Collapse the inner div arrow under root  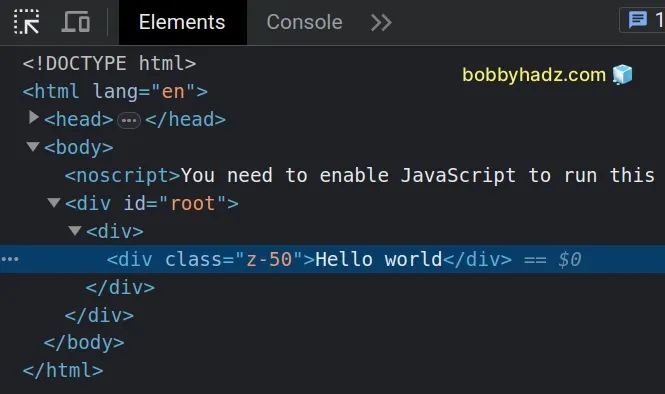click(x=75, y=230)
